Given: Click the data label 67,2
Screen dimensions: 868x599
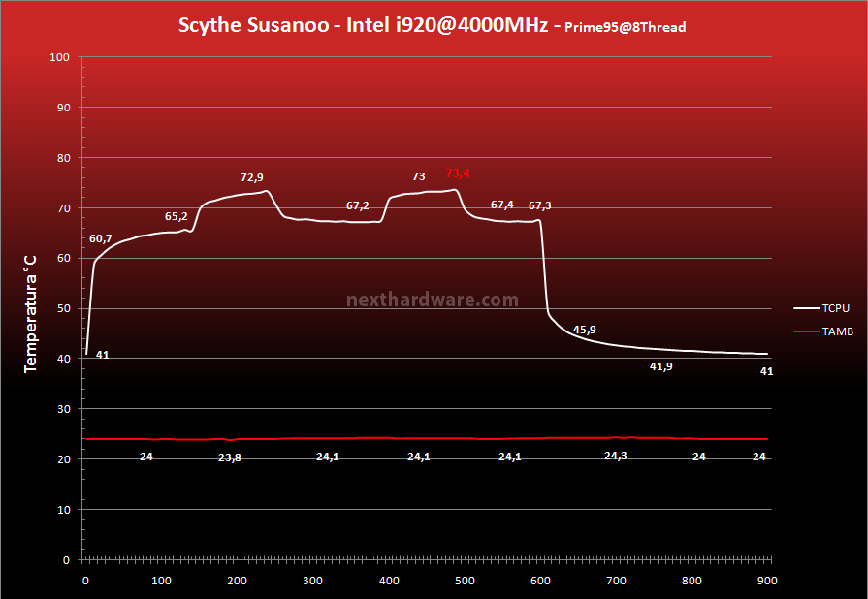Looking at the screenshot, I should 358,205.
